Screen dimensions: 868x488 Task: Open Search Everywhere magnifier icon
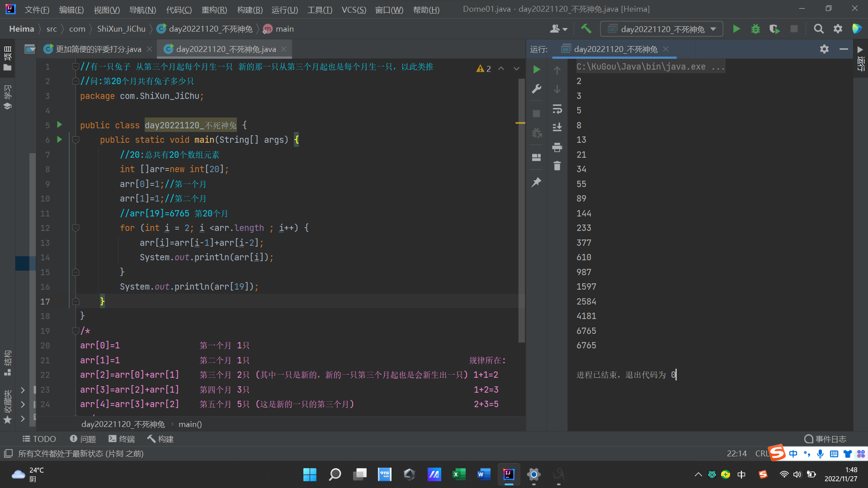click(x=818, y=29)
